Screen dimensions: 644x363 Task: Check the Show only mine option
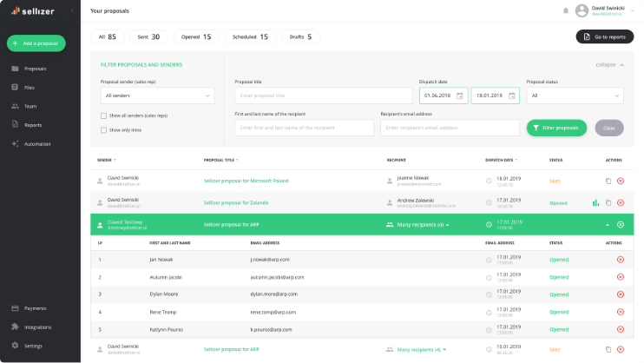[104, 130]
